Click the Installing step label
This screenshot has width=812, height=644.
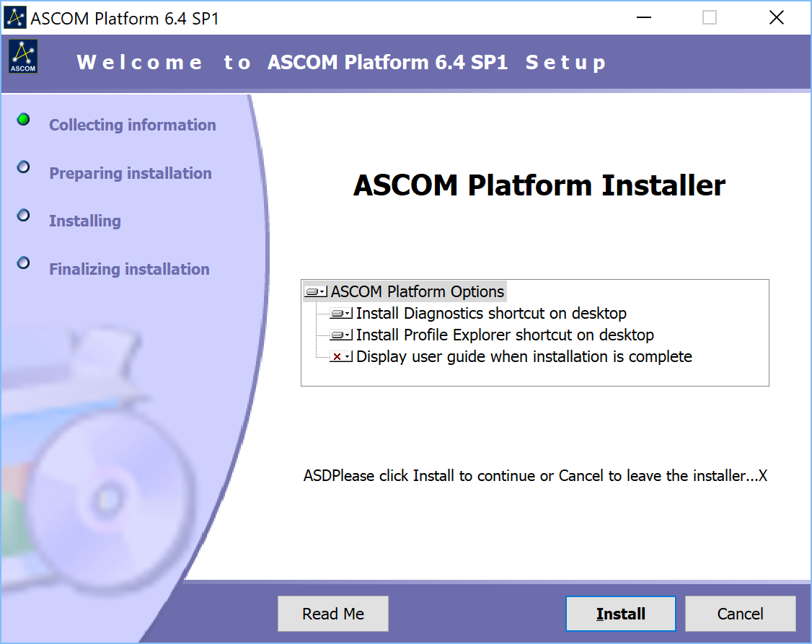pos(85,221)
